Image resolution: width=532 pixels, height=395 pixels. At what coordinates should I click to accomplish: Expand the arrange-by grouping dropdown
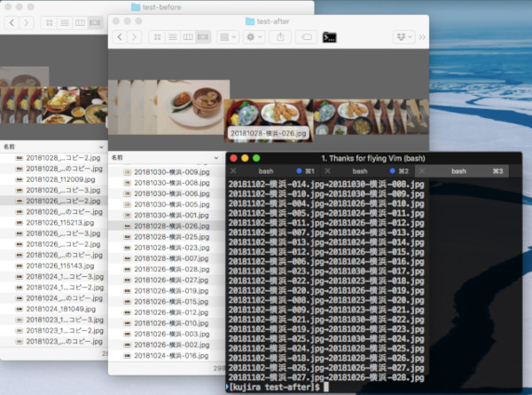tap(227, 37)
